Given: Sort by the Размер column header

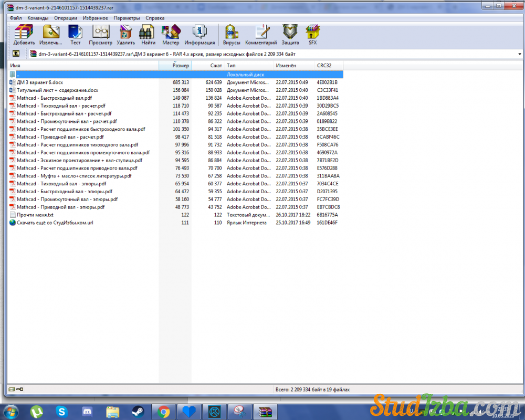Looking at the screenshot, I should point(175,65).
